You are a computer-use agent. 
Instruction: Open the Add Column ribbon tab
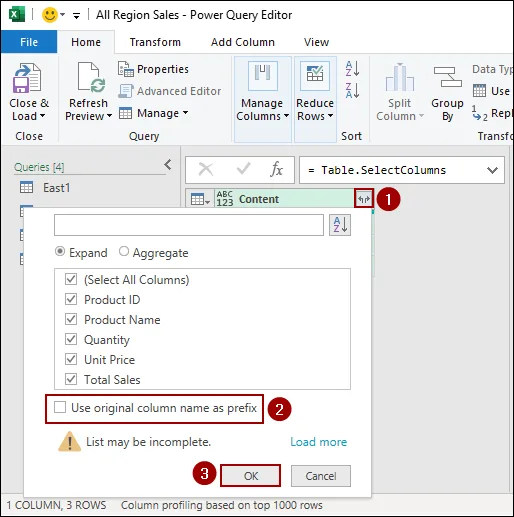click(x=243, y=42)
